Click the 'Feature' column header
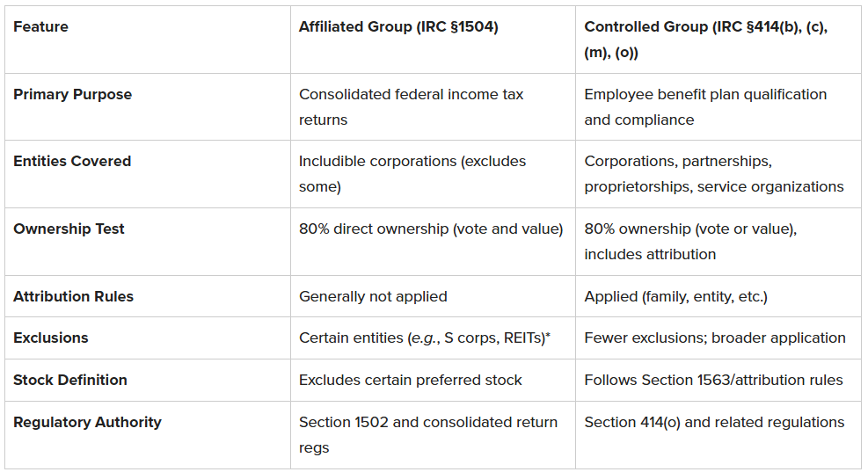 tap(40, 27)
